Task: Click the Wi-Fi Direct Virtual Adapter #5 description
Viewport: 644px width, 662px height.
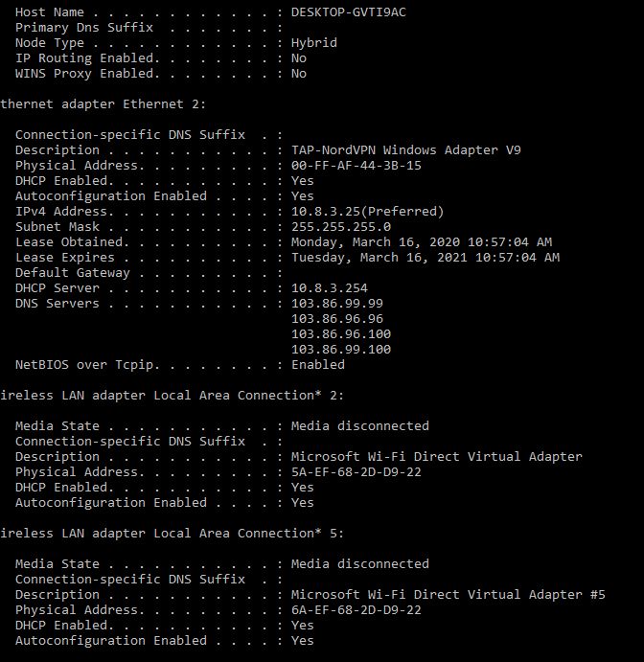Action: click(x=448, y=595)
